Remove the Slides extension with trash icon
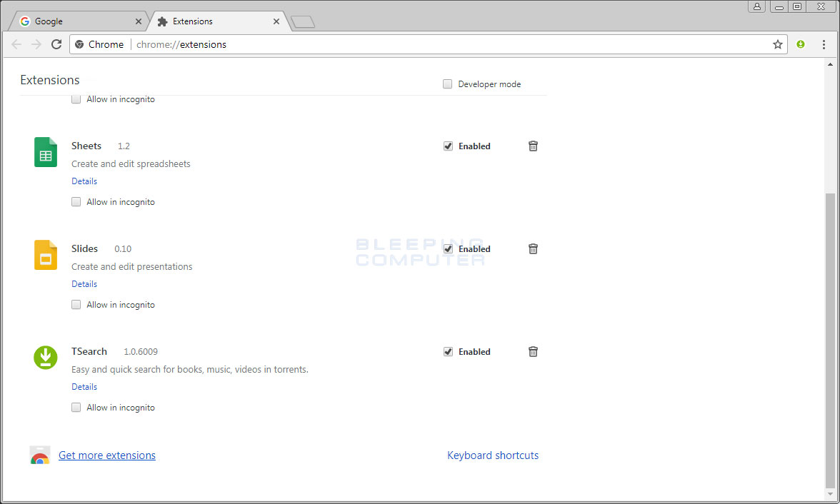The height and width of the screenshot is (504, 840). [533, 249]
